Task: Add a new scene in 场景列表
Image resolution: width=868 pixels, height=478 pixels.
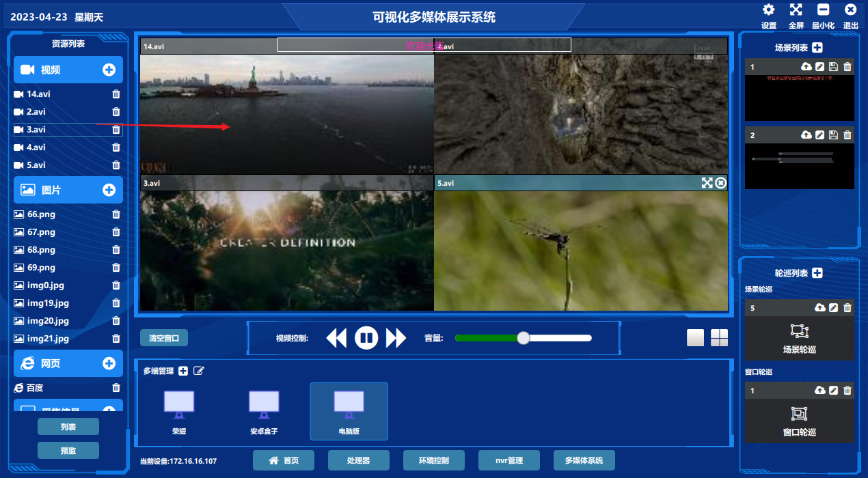Action: [817, 48]
